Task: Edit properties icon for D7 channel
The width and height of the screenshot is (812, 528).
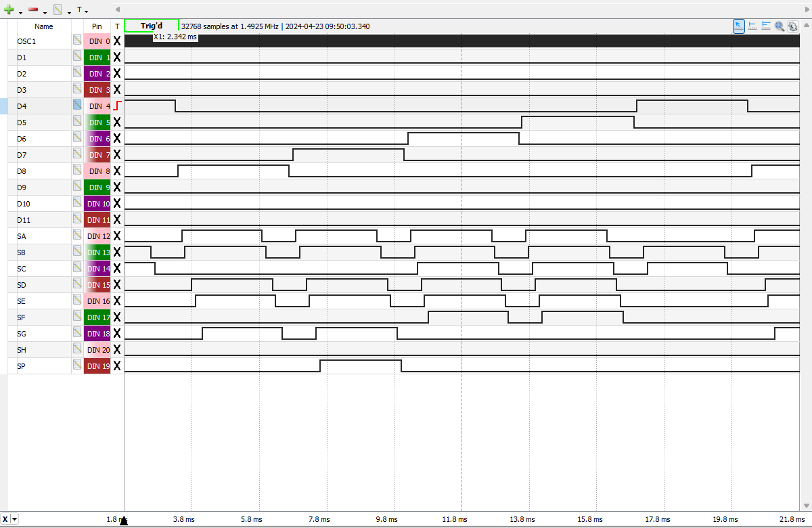Action: point(77,154)
